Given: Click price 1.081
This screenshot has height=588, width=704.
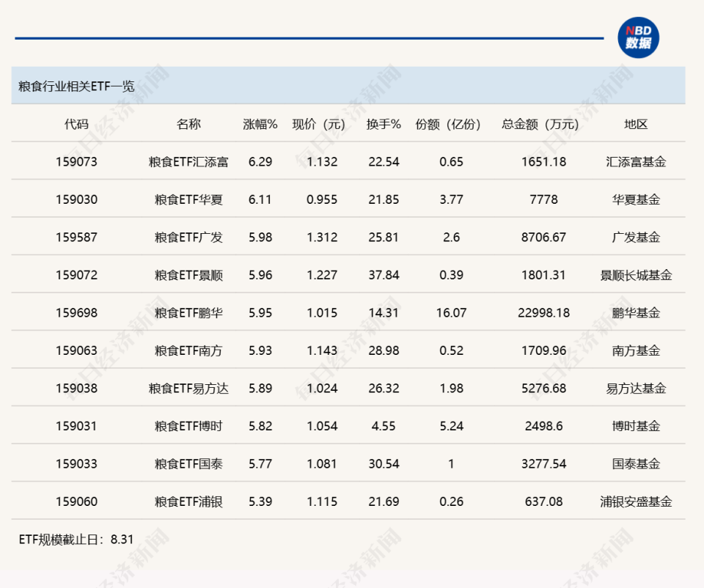Looking at the screenshot, I should [x=322, y=463].
